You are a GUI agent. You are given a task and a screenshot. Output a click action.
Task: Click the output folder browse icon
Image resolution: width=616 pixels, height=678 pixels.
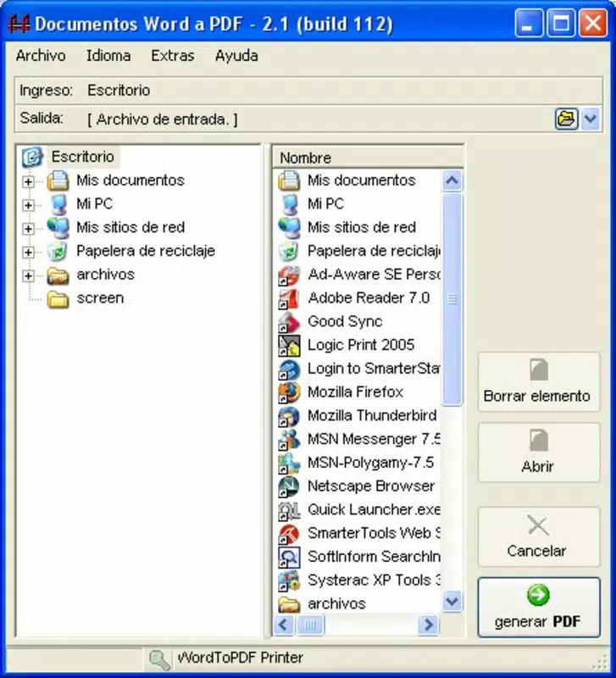[566, 119]
